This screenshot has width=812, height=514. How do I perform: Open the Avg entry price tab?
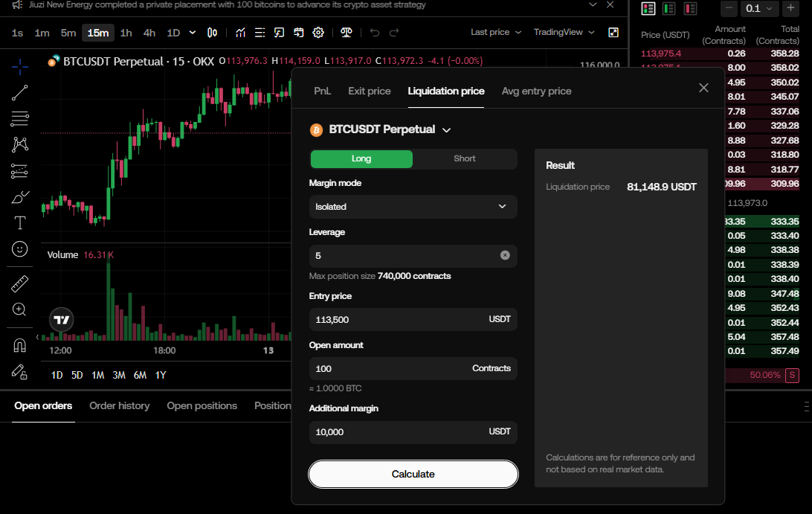536,91
